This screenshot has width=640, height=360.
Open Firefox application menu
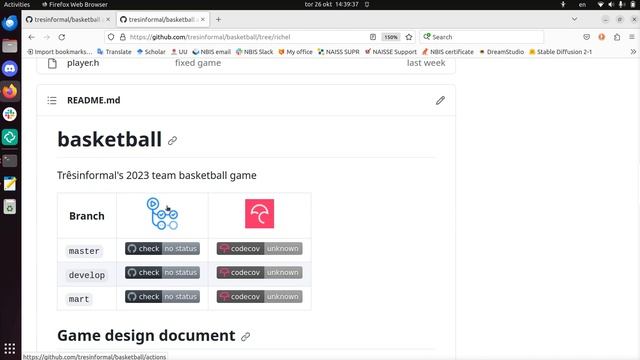pyautogui.click(x=632, y=37)
